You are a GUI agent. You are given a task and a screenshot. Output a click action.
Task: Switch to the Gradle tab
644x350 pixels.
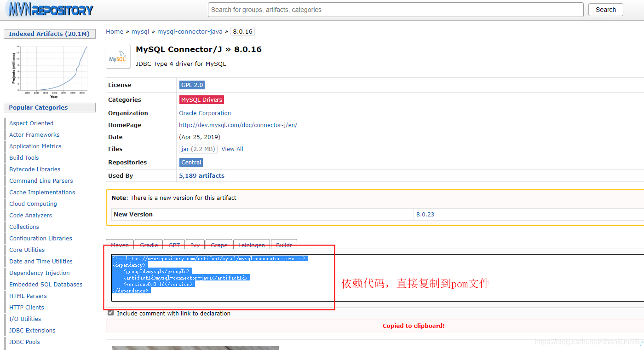(149, 245)
